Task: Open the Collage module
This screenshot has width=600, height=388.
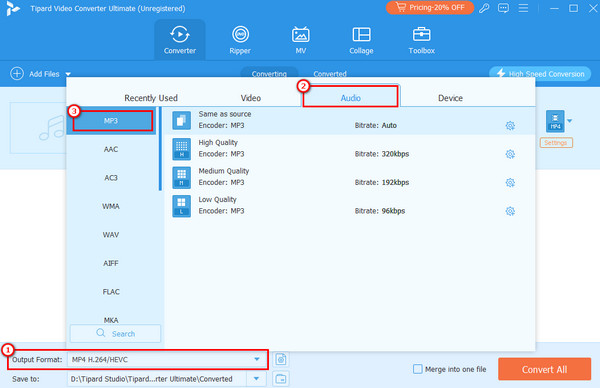Action: tap(361, 40)
